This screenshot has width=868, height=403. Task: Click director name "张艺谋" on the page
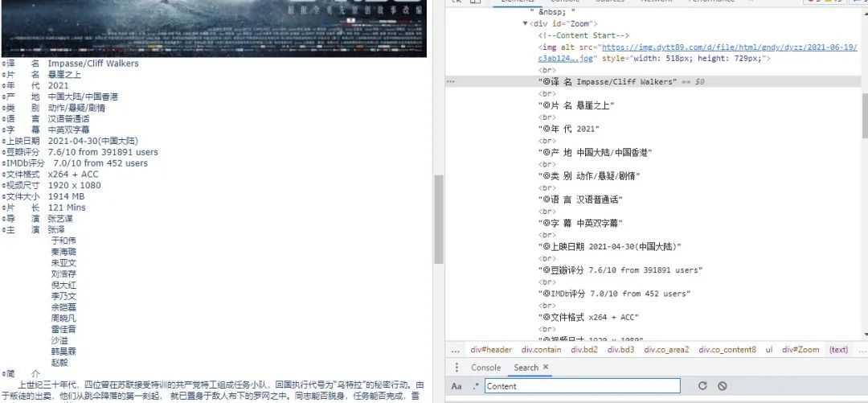pos(60,219)
